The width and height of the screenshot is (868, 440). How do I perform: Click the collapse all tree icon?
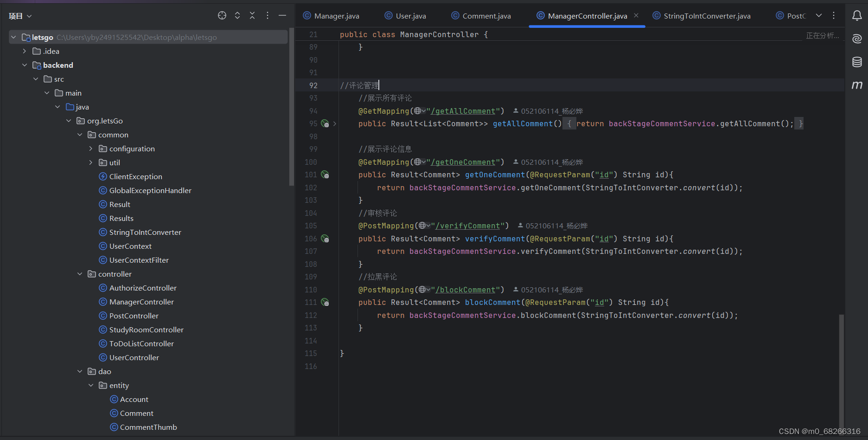click(252, 15)
